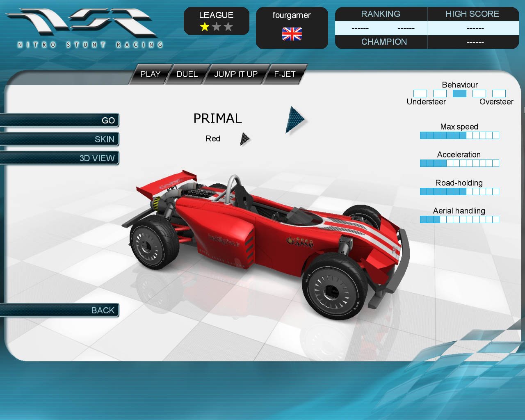Click the gold league star
This screenshot has width=525, height=420.
point(205,27)
